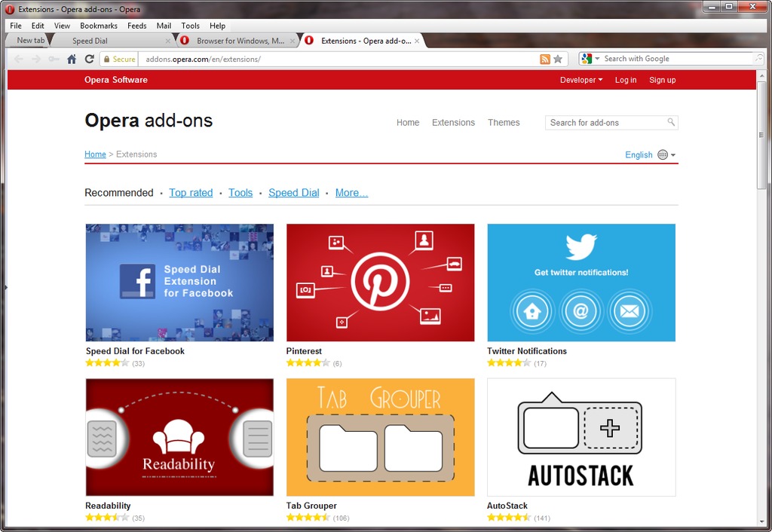Click the AutoStack title text
The image size is (772, 532).
pyautogui.click(x=507, y=506)
